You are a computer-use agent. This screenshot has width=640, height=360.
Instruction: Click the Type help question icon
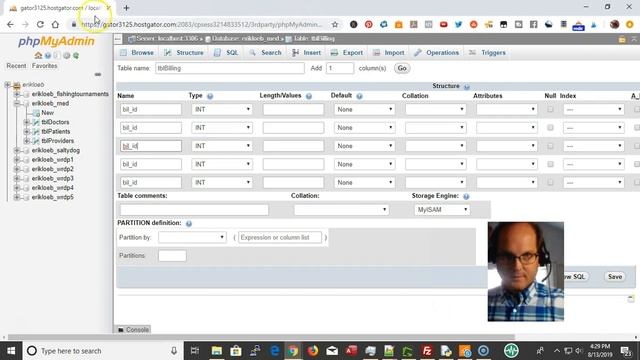(210, 96)
